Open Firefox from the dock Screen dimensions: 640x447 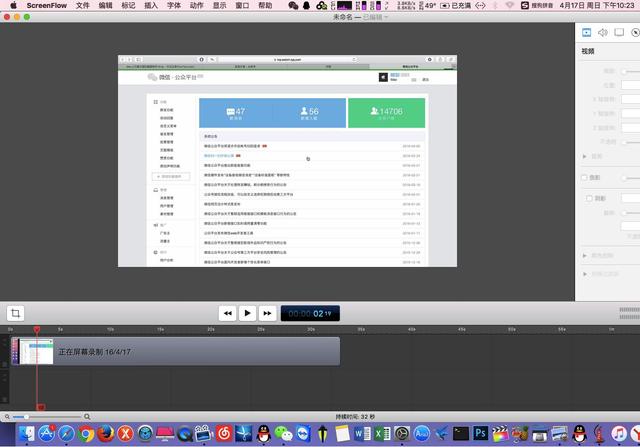[105, 434]
